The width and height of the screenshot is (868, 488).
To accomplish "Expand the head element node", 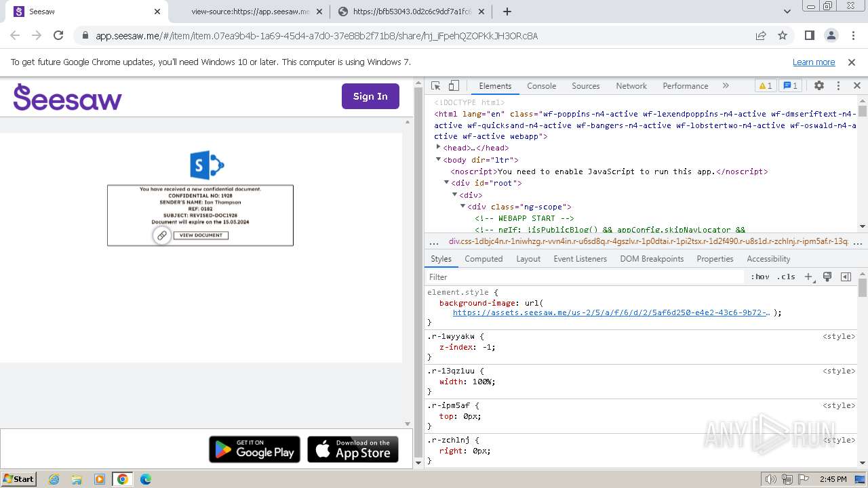I will pyautogui.click(x=439, y=148).
